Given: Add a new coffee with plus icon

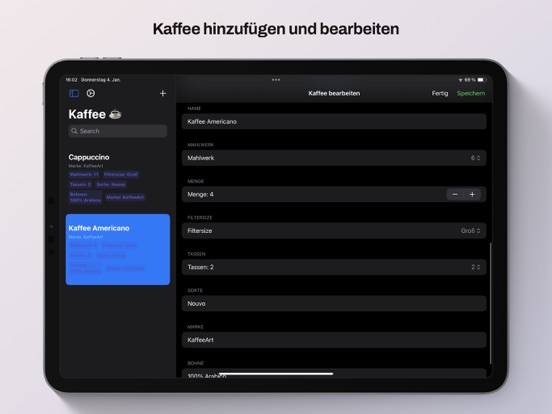Looking at the screenshot, I should click(163, 93).
